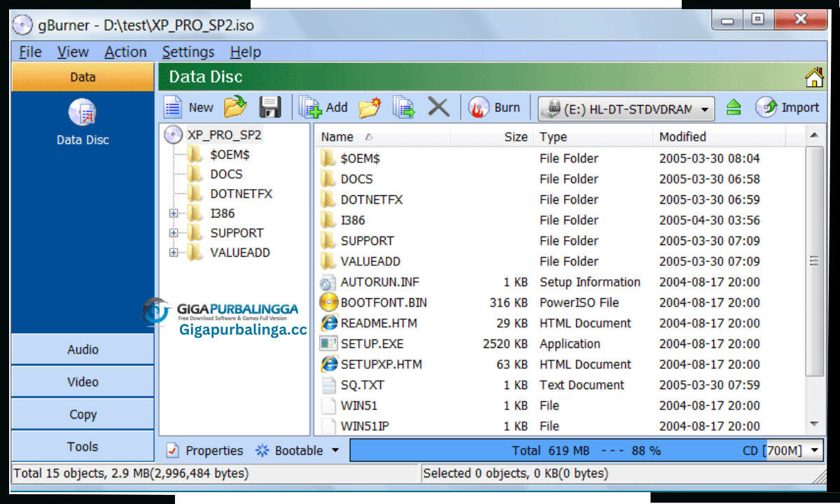Click the SETUPXP.HTM browser icon
The image size is (840, 504).
pyautogui.click(x=328, y=364)
